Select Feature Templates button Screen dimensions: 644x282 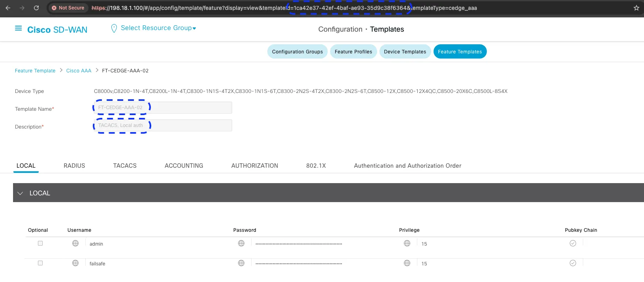pos(460,51)
